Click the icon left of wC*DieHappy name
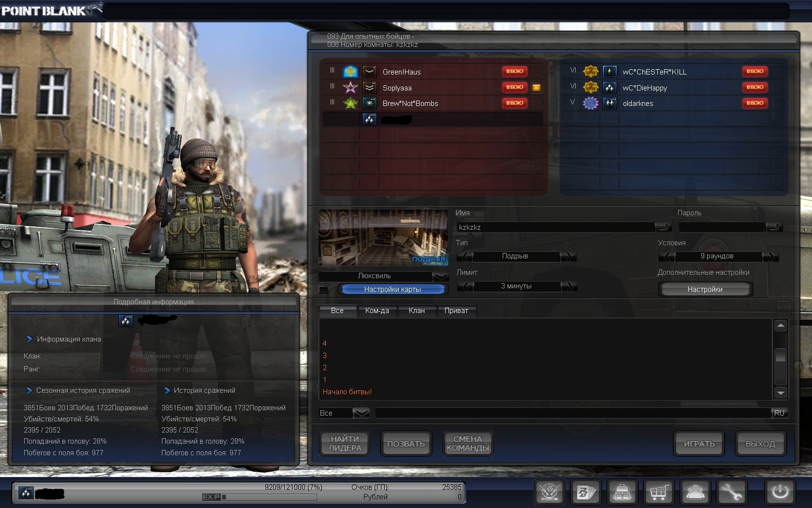 pos(609,88)
